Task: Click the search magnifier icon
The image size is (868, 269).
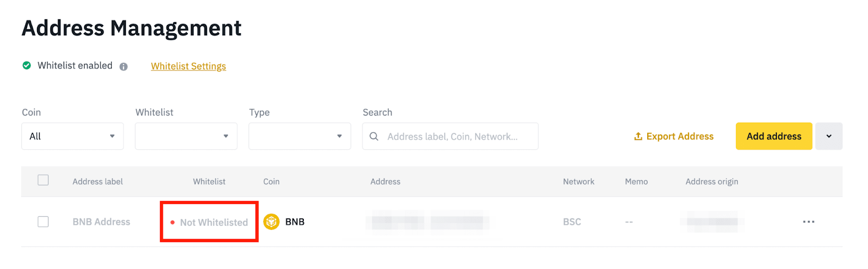Action: coord(374,137)
